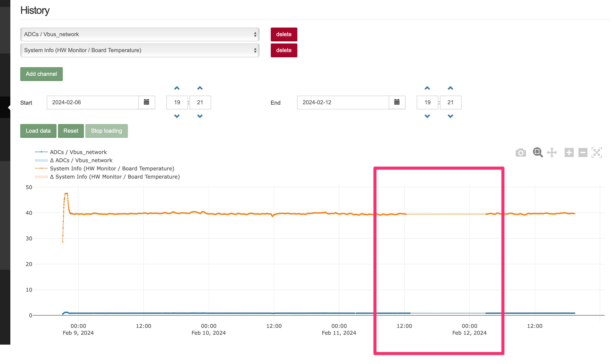This screenshot has height=364, width=614.
Task: Select the Pan arrows tool
Action: click(552, 152)
